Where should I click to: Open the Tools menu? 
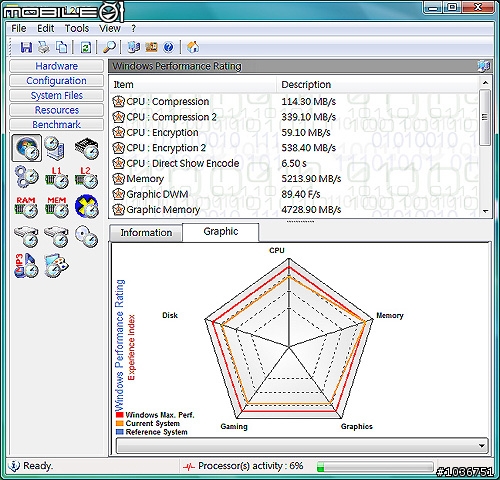[77, 28]
